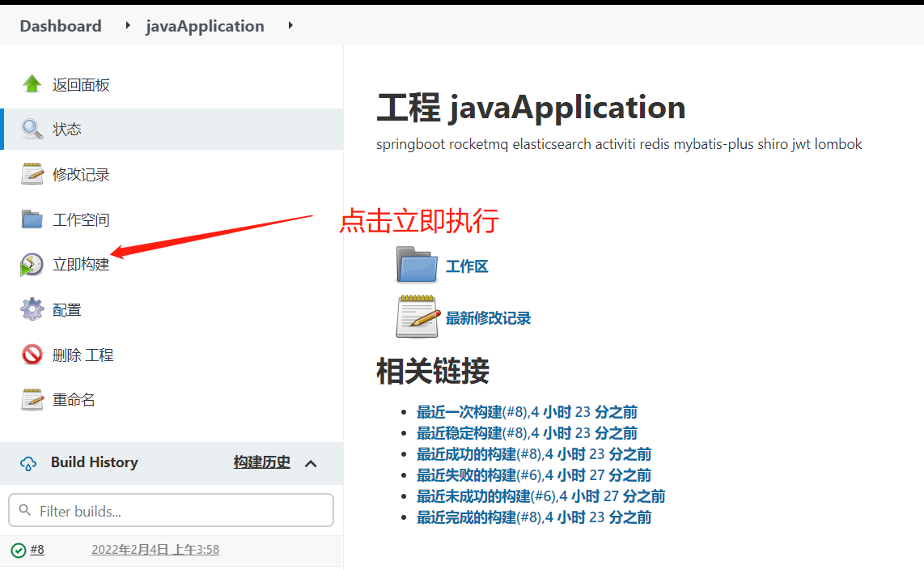
Task: Open the 最新修改记录 link
Action: click(x=488, y=318)
